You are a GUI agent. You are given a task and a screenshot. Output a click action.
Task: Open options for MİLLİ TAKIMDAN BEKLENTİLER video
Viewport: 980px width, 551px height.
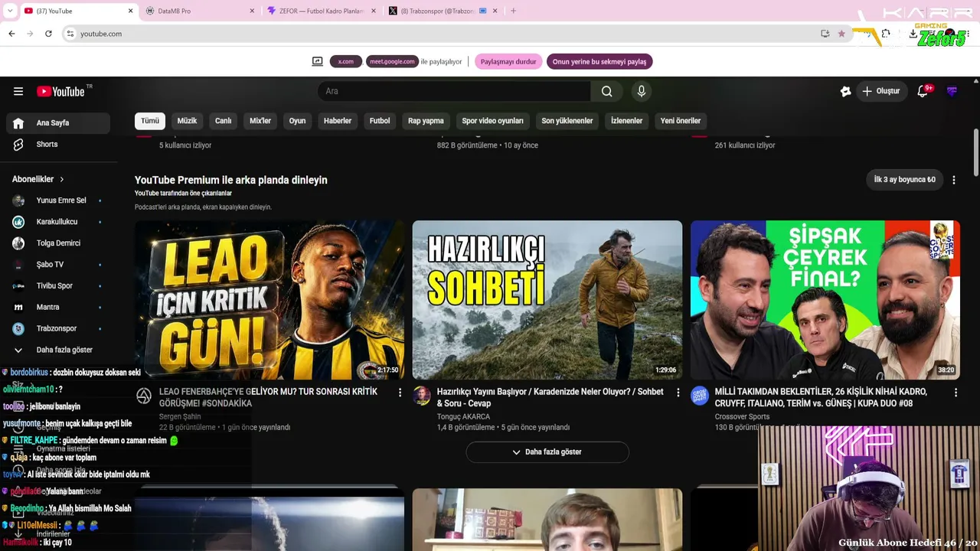click(x=955, y=393)
